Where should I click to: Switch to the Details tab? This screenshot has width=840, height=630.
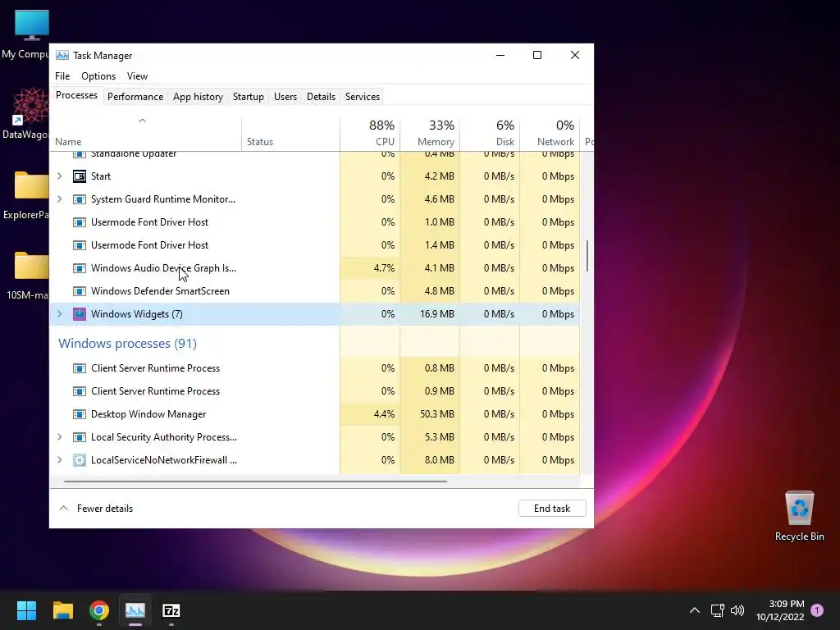pos(321,97)
